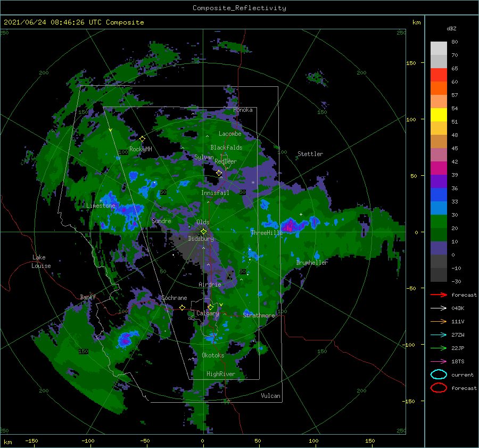
Task: Select the bright green 20-30 dBZ swatch
Action: click(439, 222)
